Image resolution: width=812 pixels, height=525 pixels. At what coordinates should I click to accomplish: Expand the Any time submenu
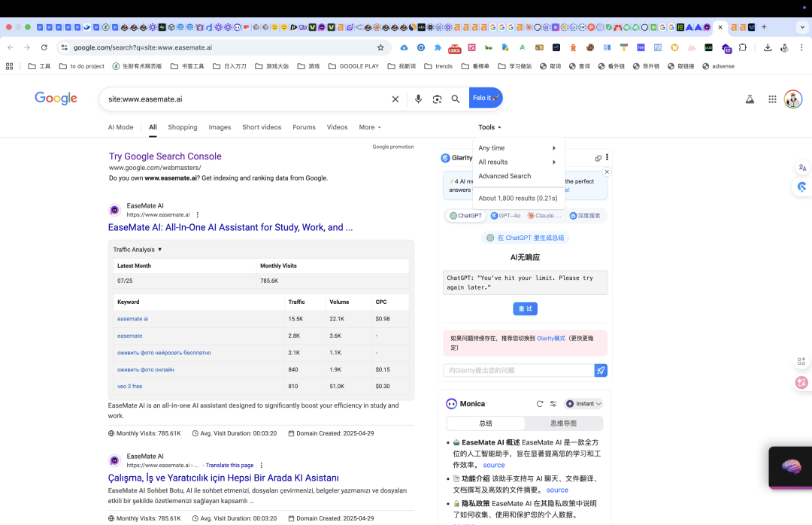tap(518, 147)
